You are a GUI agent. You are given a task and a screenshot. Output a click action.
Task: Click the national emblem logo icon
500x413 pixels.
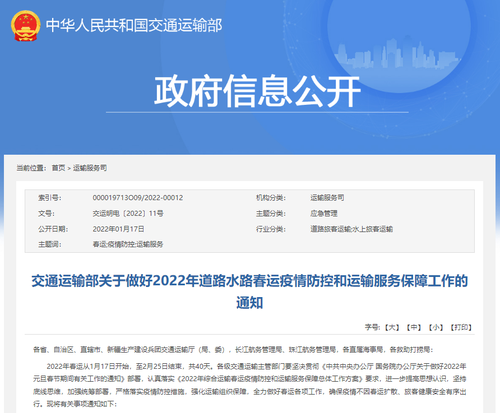26,26
